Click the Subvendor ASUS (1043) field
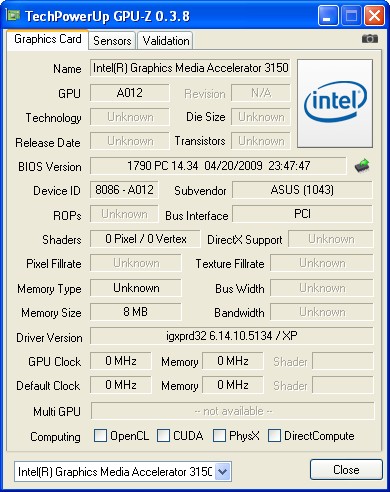This screenshot has height=492, width=390. [302, 190]
